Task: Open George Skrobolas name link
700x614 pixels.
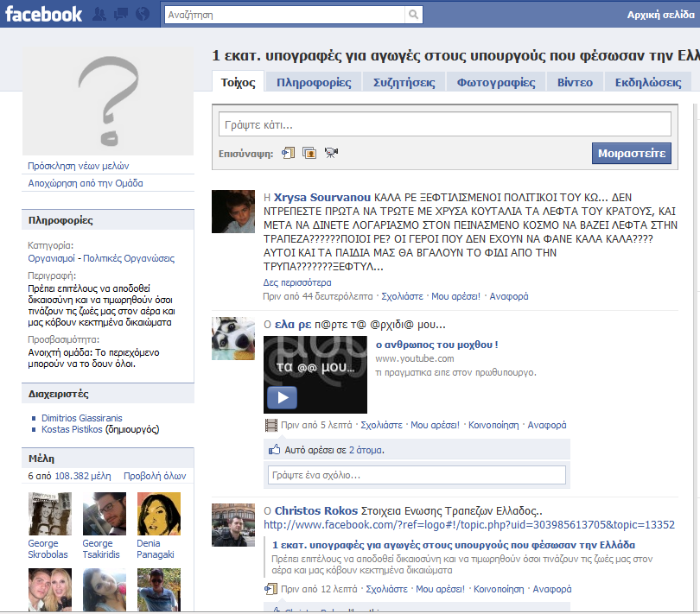Action: (x=48, y=549)
